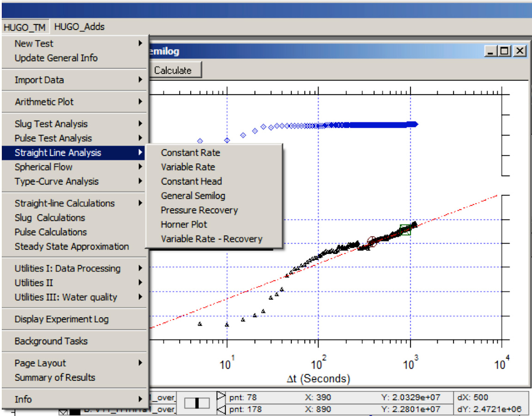Expand the New Test submenu

pos(74,43)
